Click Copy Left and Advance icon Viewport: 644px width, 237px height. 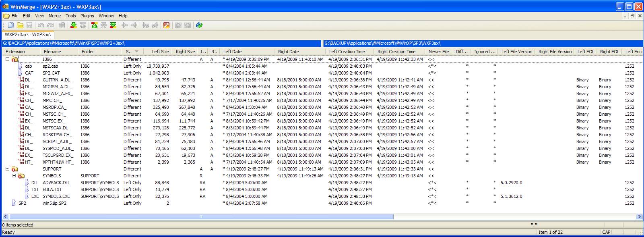coord(155,25)
